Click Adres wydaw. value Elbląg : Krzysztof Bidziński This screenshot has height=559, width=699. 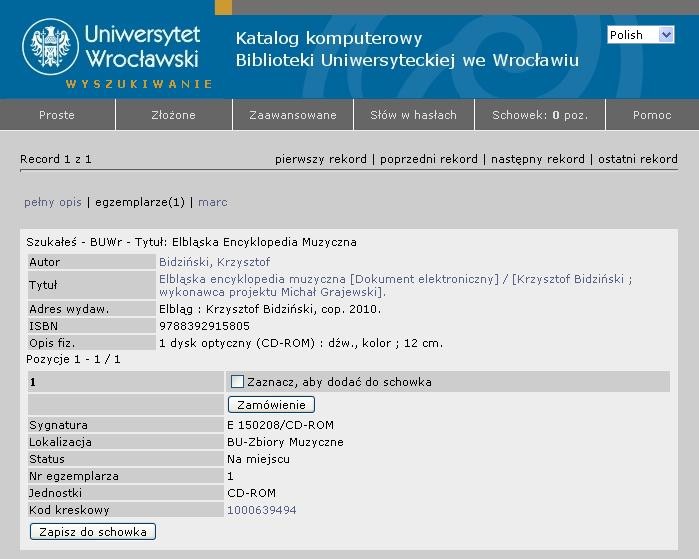tap(270, 309)
